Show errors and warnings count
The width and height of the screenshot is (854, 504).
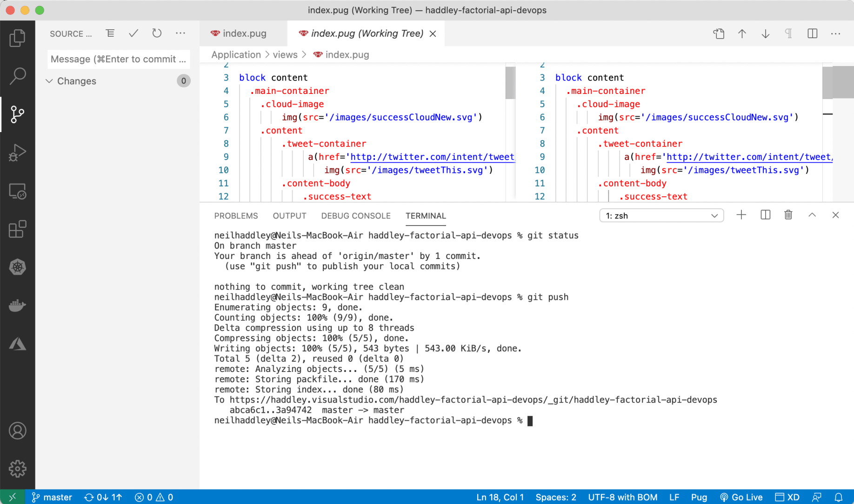pyautogui.click(x=154, y=497)
